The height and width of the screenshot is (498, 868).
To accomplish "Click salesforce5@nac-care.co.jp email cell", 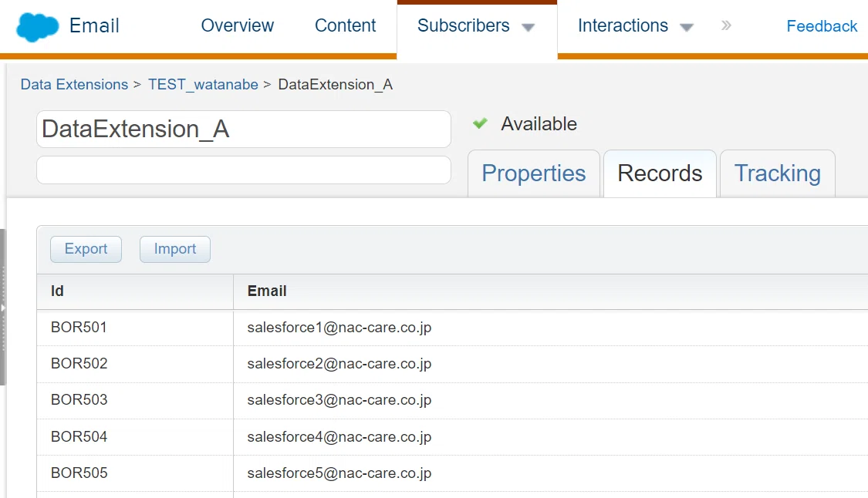I will click(551, 473).
